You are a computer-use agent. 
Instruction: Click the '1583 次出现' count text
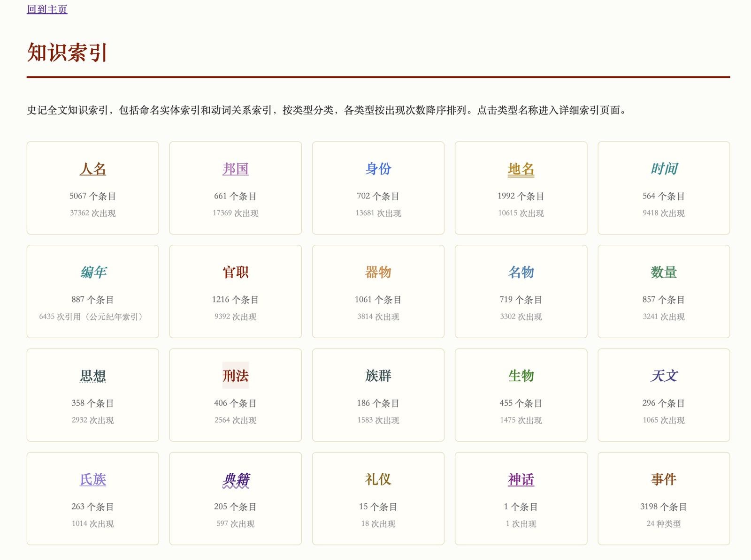[378, 420]
